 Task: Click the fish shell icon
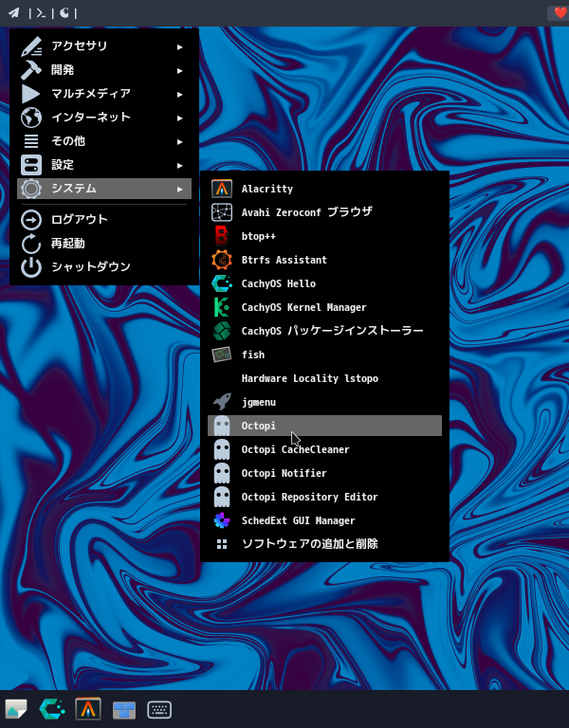click(222, 355)
